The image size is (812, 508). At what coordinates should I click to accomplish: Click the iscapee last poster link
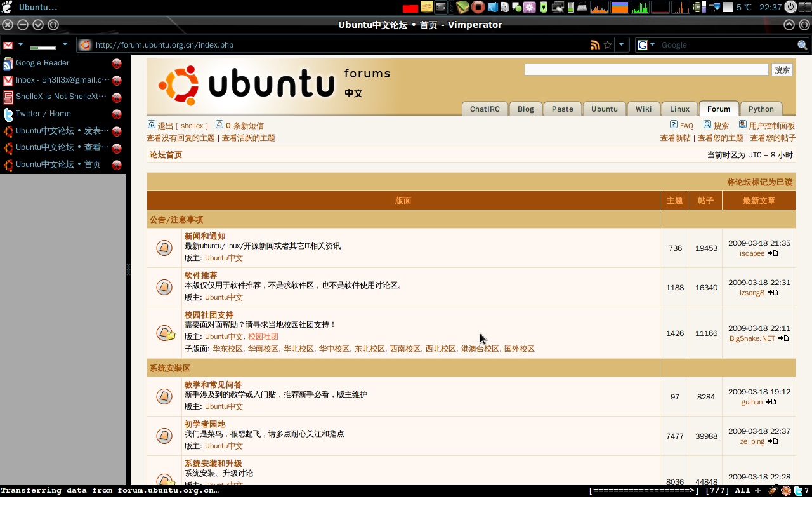pos(752,253)
